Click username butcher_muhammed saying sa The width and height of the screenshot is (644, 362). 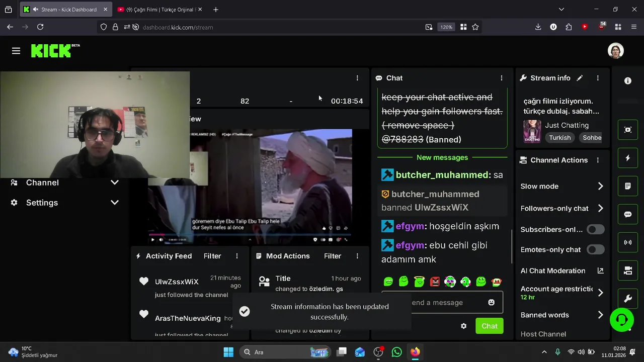(x=443, y=175)
